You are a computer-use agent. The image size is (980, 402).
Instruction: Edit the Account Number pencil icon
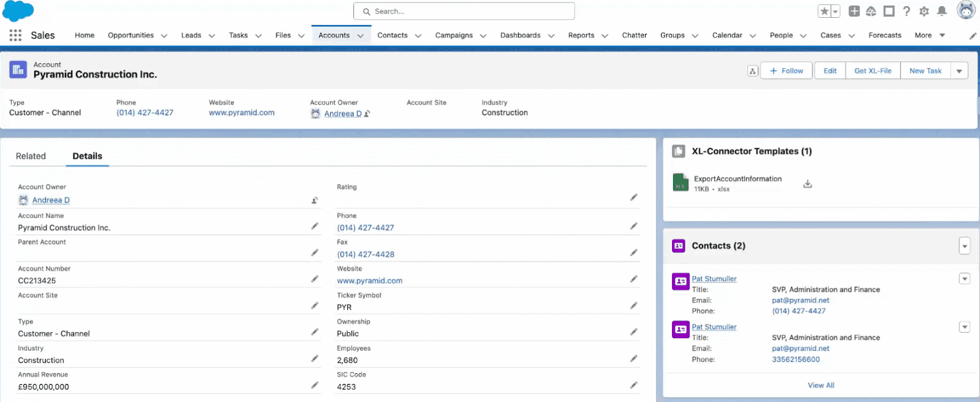pos(315,279)
